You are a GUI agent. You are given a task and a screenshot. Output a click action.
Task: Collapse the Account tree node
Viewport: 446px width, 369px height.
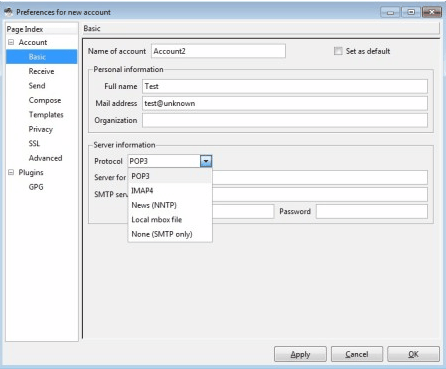[11, 42]
